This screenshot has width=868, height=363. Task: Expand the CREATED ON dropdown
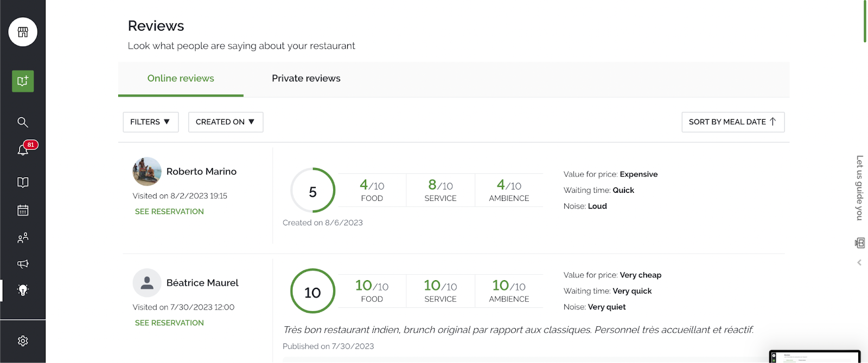(225, 122)
